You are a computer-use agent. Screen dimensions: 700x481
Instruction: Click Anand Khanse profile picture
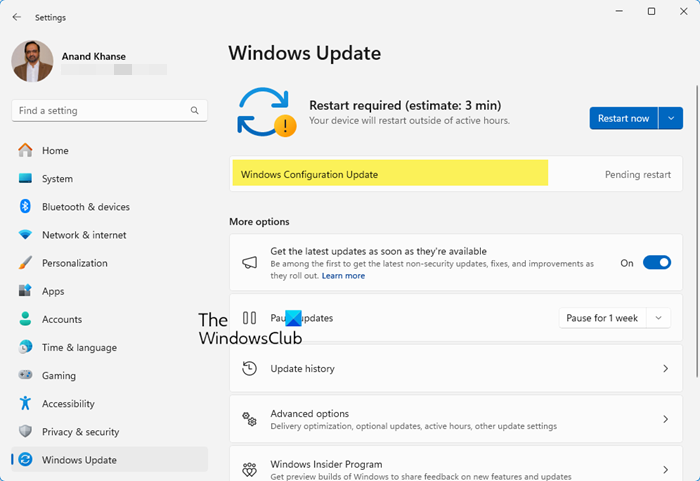click(x=32, y=61)
